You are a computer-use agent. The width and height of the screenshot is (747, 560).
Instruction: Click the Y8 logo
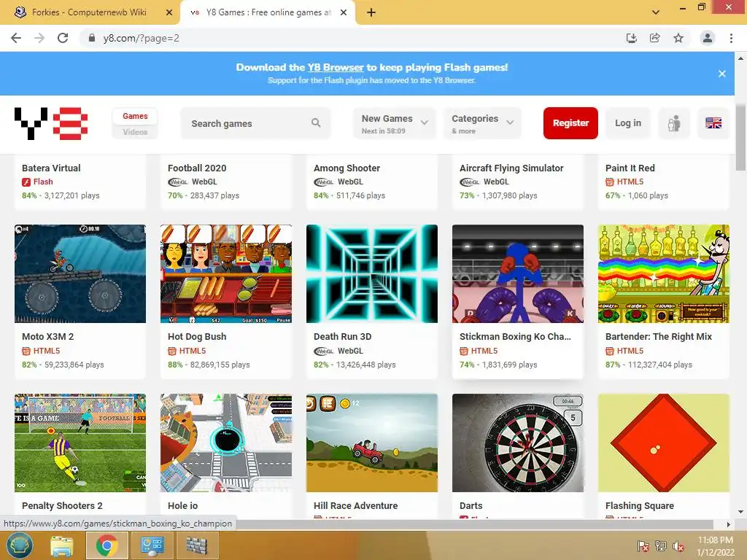point(51,123)
